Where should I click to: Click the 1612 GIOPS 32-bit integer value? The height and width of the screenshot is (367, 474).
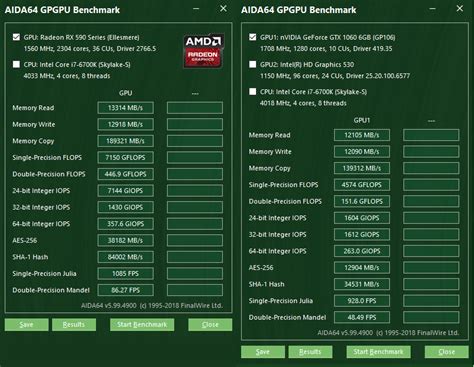(x=362, y=235)
